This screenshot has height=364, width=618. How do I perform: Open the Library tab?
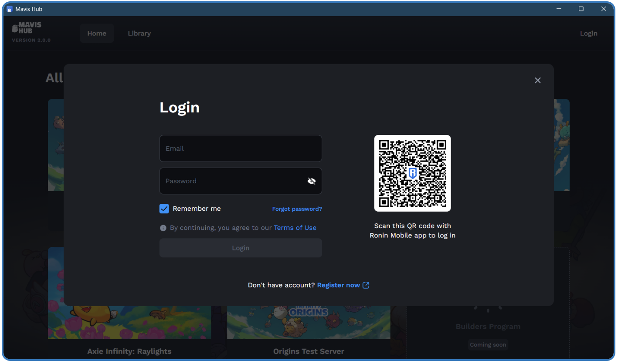139,34
